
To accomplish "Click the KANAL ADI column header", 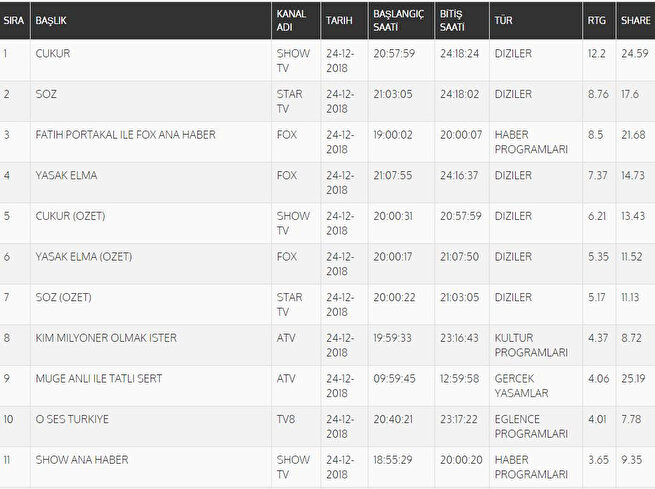I will click(292, 20).
